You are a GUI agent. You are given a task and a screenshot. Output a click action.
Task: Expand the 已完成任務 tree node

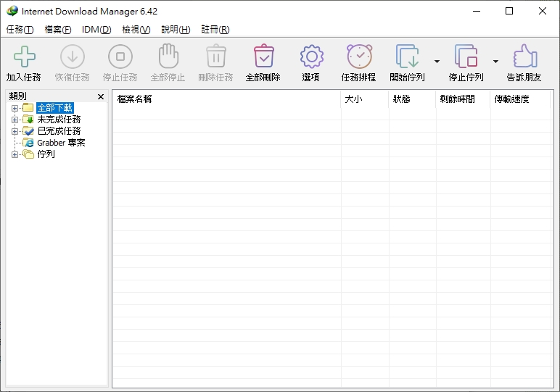[x=15, y=131]
